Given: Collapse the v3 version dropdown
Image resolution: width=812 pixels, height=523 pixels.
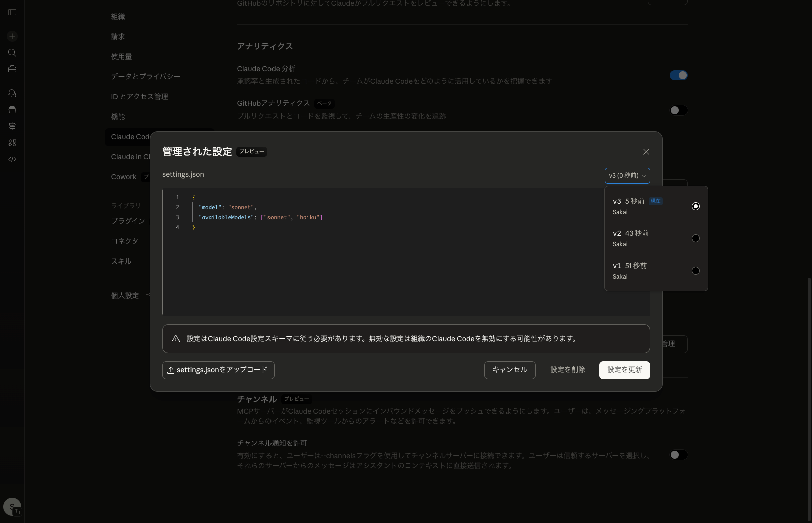Looking at the screenshot, I should 627,176.
